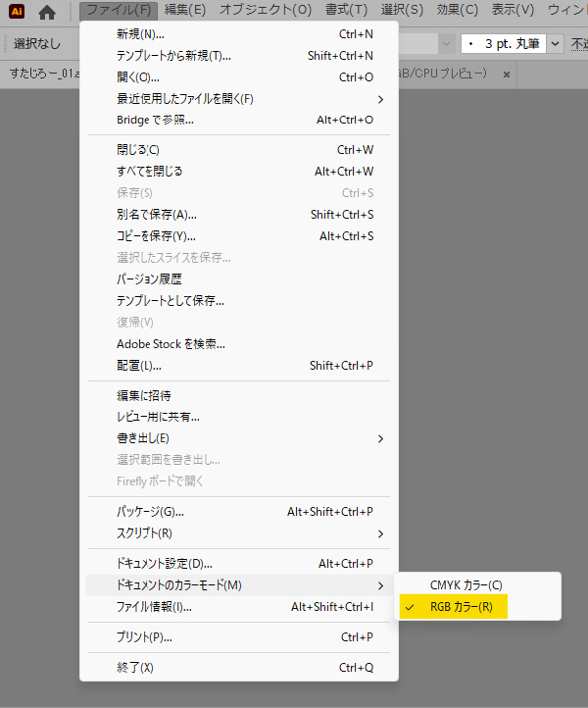Image resolution: width=588 pixels, height=708 pixels.
Task: Choose Bridge で参照...
Action: [239, 120]
